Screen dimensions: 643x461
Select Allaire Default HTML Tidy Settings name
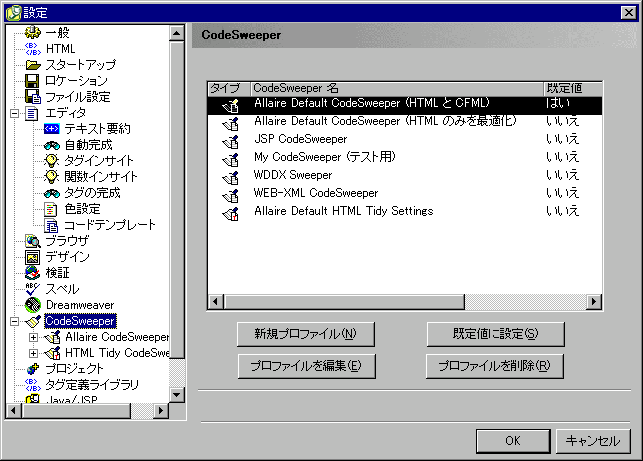pos(344,211)
